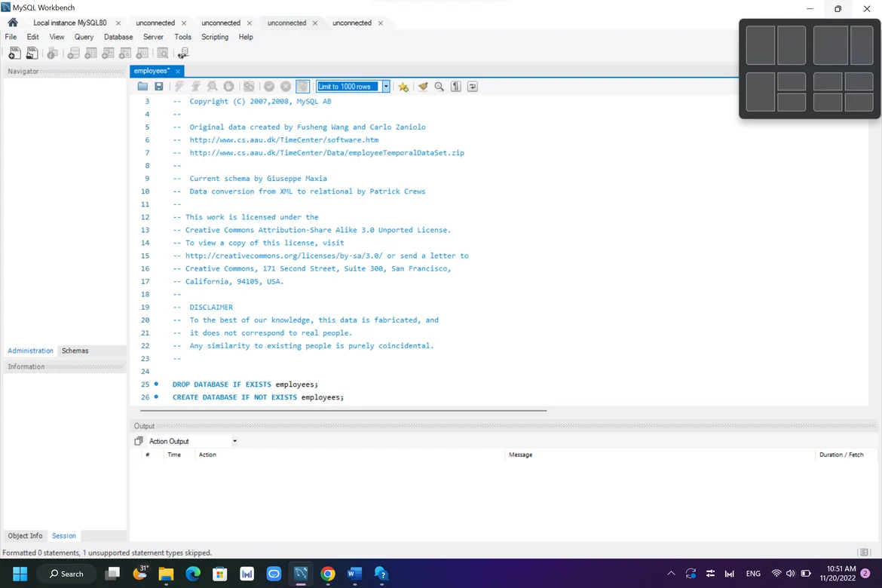Switch to the Schemas tab in Navigator
Screen dimensions: 882x588
[75, 351]
